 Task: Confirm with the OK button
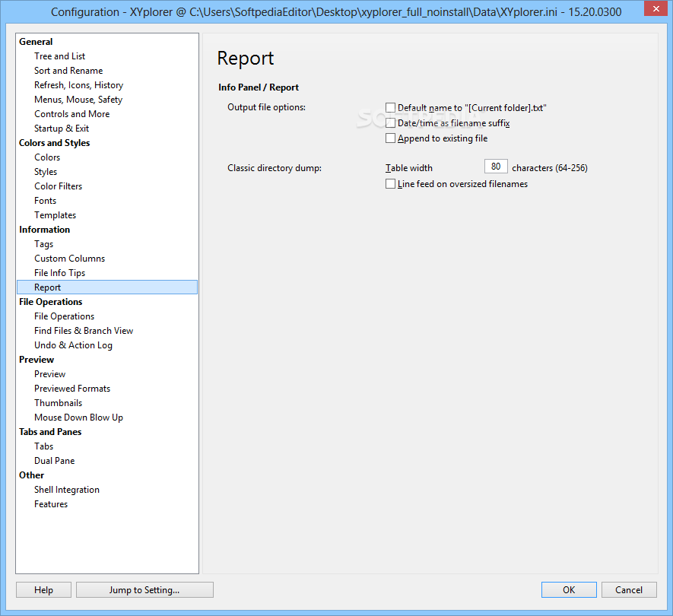point(569,590)
